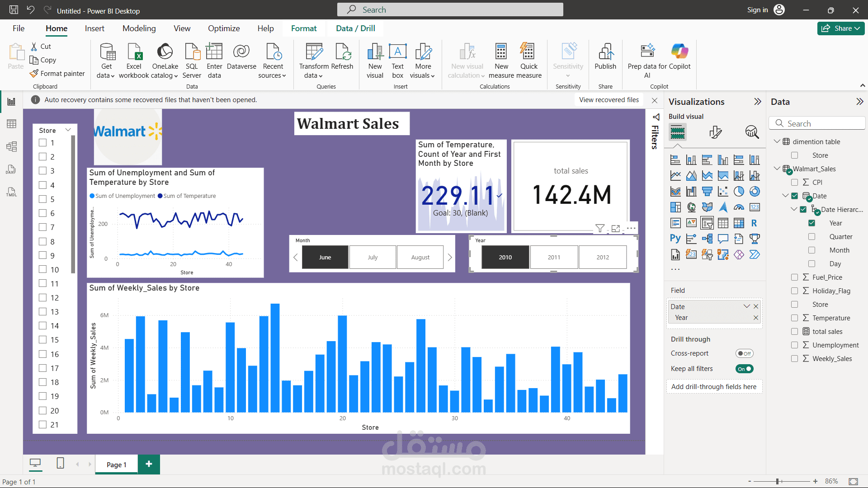This screenshot has width=868, height=488.
Task: Switch to Model view in left sidebar
Action: click(x=11, y=146)
